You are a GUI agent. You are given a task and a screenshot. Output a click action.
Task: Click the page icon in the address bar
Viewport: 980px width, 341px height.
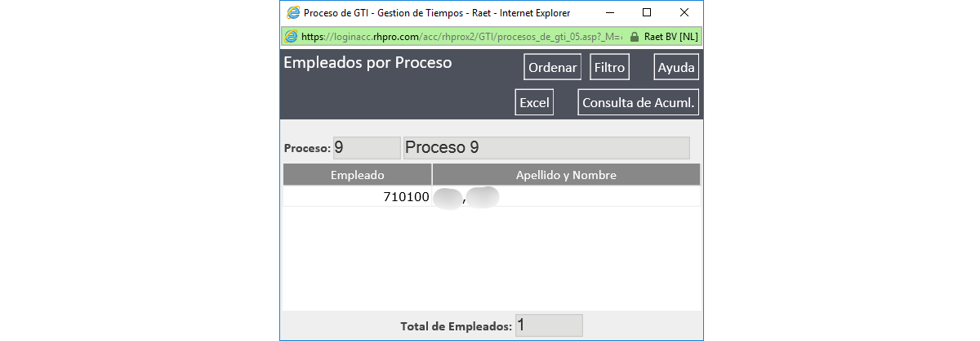tap(291, 37)
